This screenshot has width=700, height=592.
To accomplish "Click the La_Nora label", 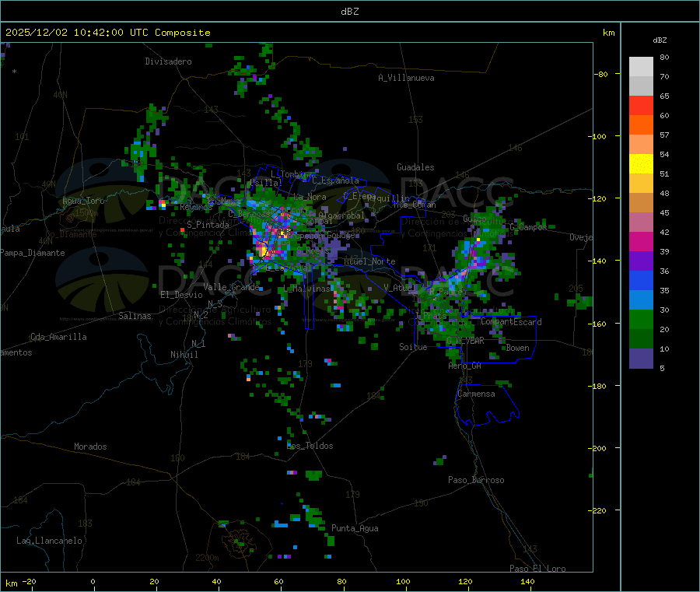I will coord(310,197).
